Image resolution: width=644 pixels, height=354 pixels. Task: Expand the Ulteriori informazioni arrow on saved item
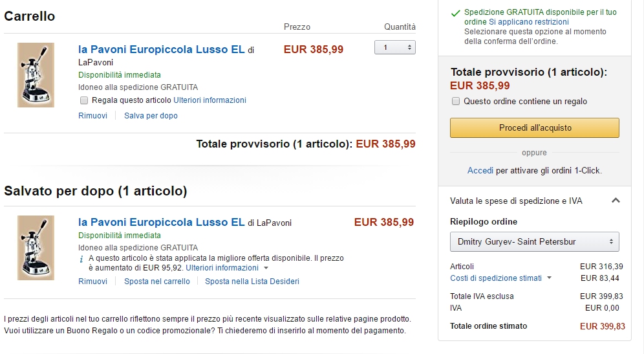266,268
